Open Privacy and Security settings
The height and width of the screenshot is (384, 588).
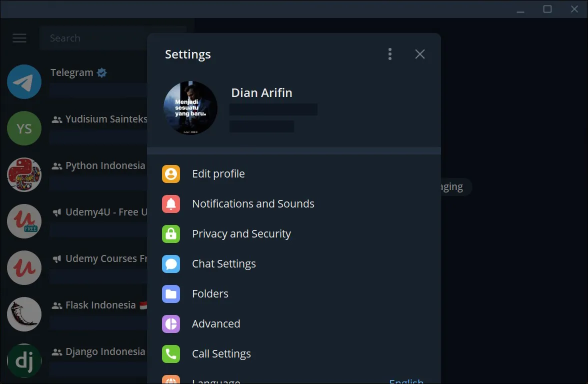pyautogui.click(x=241, y=234)
